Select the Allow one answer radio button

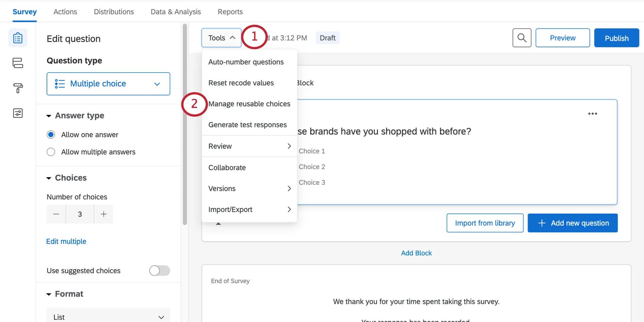51,135
